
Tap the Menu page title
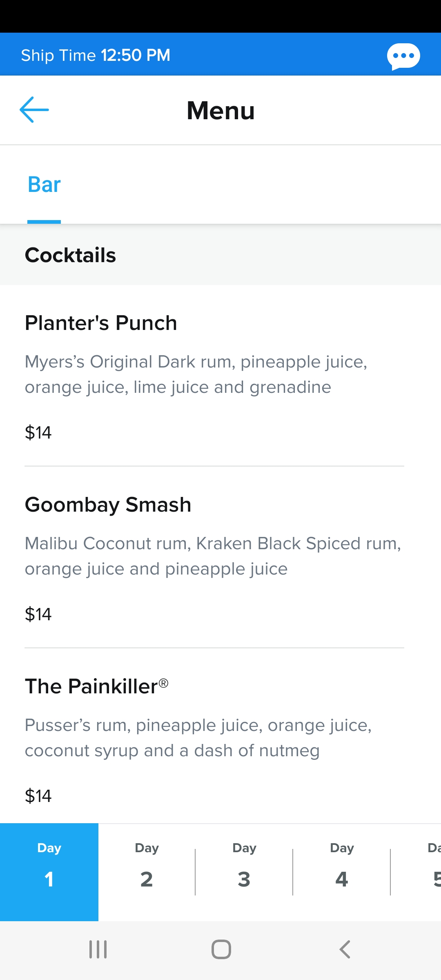(221, 110)
